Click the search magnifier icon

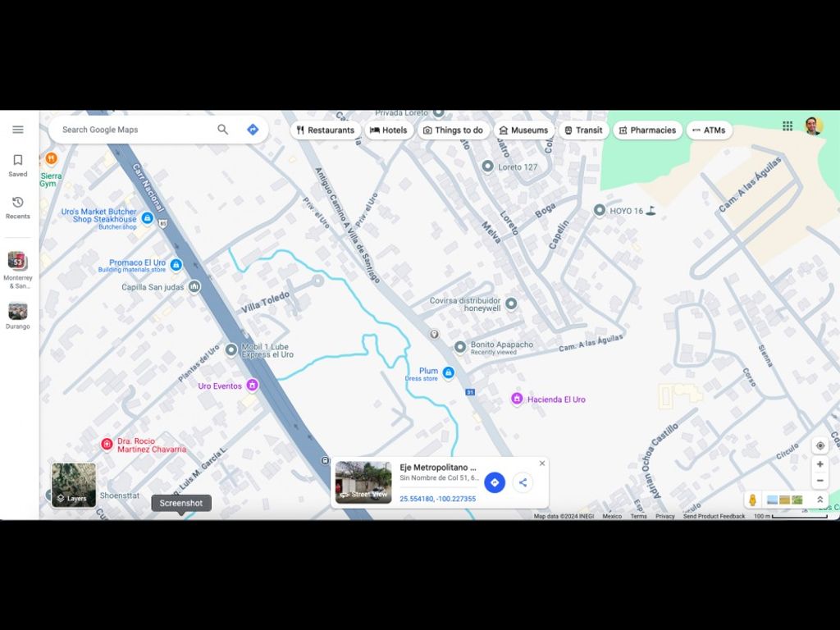click(222, 130)
